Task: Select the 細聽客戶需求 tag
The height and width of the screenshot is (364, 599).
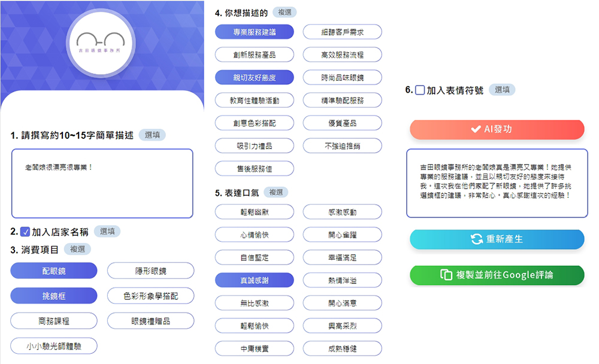Action: (343, 32)
